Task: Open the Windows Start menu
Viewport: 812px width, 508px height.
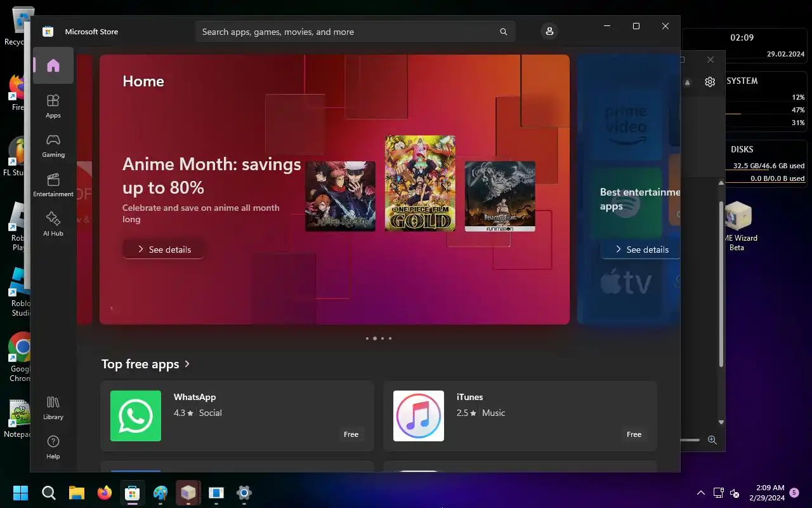Action: point(20,493)
